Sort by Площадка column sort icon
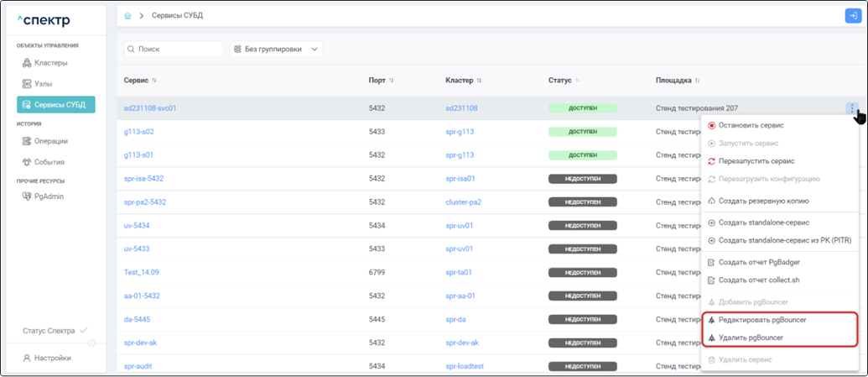Image resolution: width=868 pixels, height=377 pixels. (x=698, y=81)
